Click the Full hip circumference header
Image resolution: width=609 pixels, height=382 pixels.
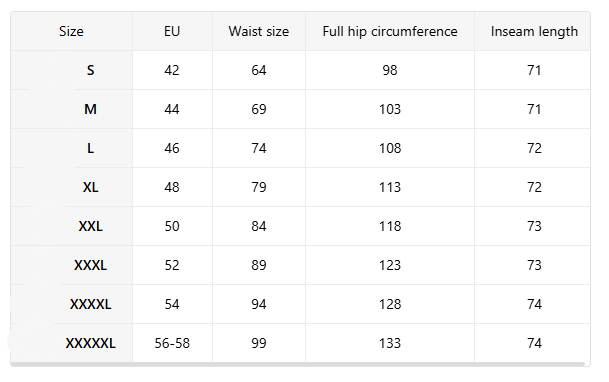[x=390, y=31]
